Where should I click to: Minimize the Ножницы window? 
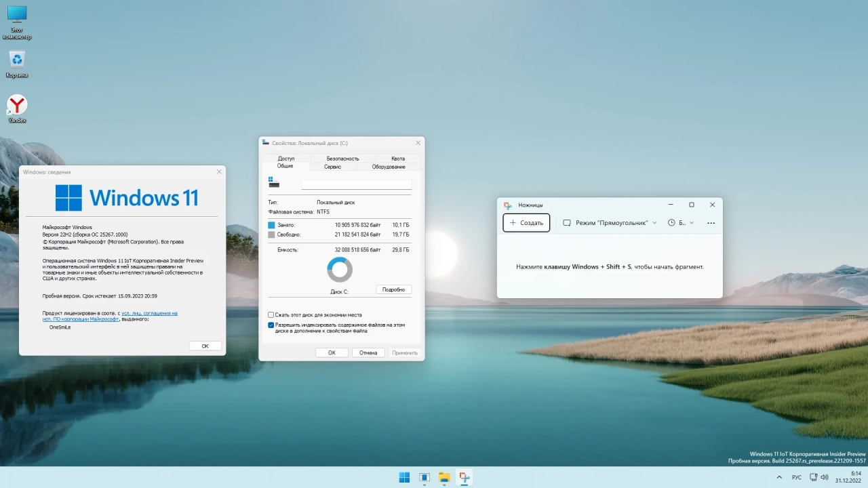(x=671, y=205)
